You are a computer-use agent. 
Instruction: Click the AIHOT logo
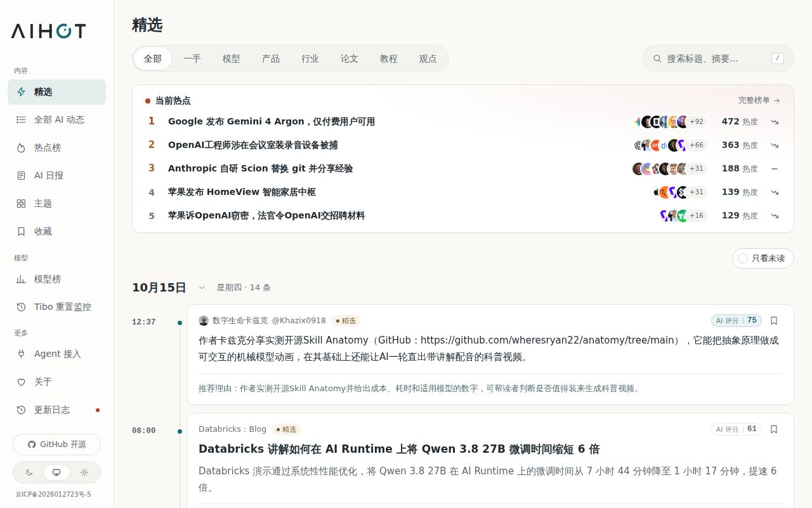(48, 31)
